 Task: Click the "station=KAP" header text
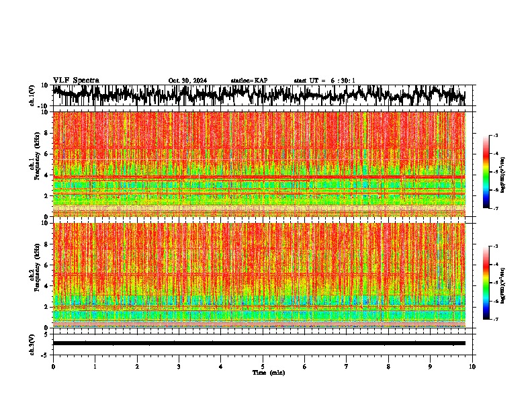249,81
